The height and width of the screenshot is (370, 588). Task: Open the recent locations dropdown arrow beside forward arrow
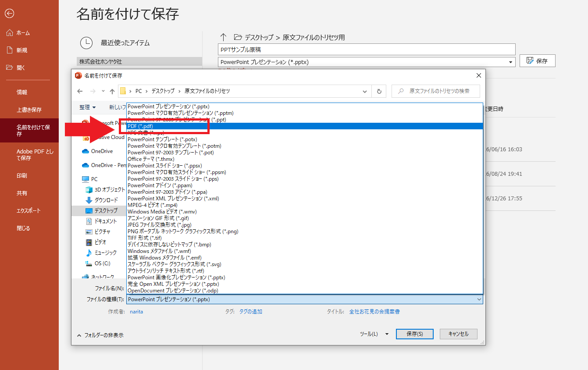tap(103, 91)
